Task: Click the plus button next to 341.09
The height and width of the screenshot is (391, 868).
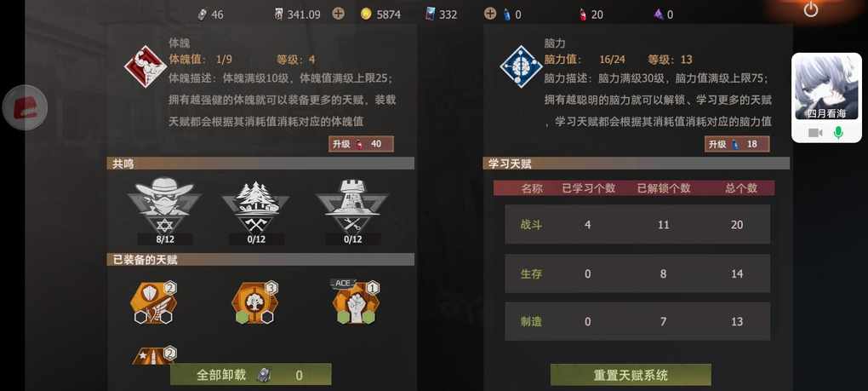Action: click(x=338, y=14)
